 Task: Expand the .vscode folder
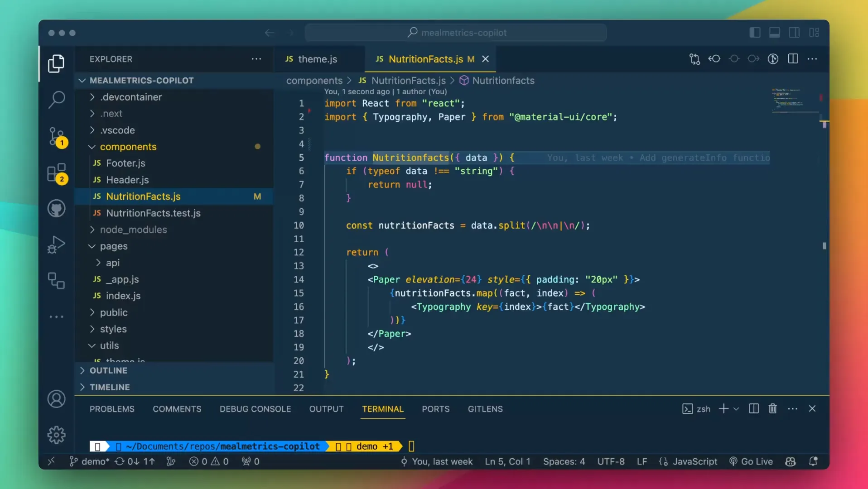tap(174, 130)
